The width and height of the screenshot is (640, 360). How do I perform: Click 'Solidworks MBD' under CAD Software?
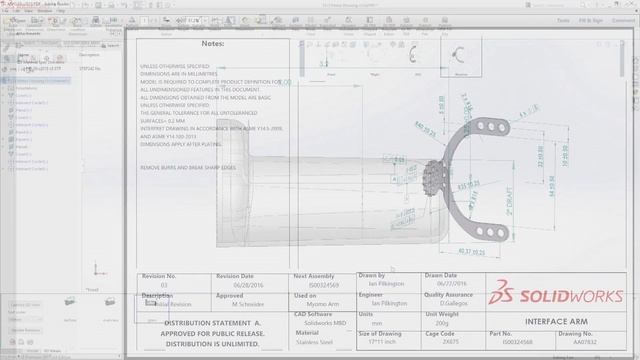pos(325,323)
